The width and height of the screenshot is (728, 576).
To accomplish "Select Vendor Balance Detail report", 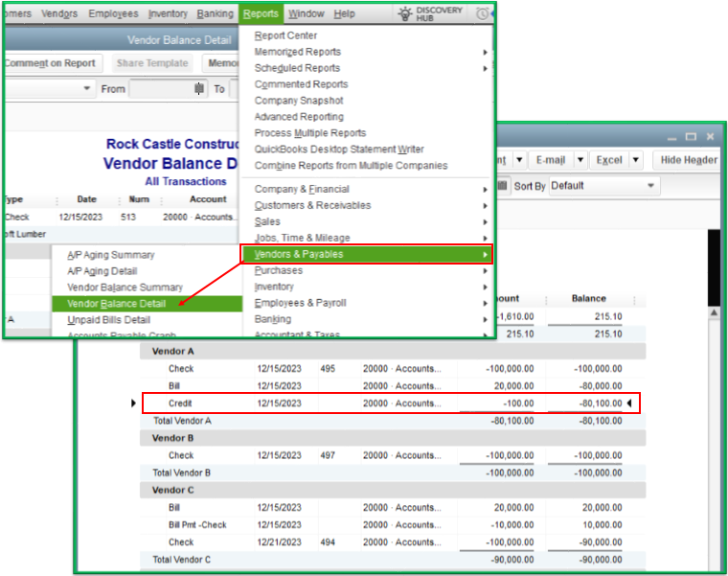I will pyautogui.click(x=148, y=304).
